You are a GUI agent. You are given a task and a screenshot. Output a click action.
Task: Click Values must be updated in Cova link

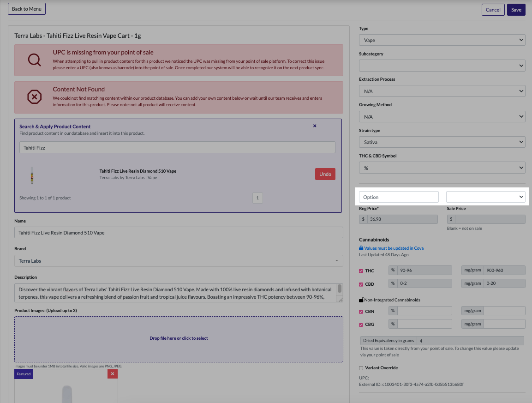[394, 248]
